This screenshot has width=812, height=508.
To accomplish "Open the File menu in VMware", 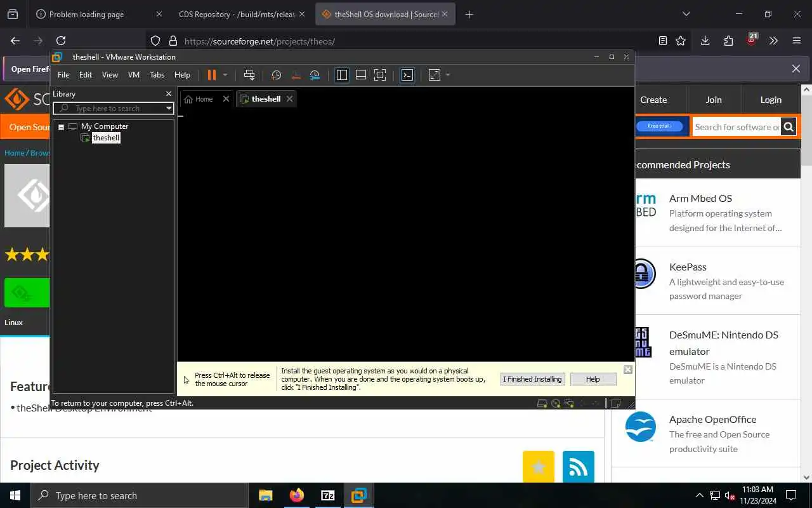I will pos(63,75).
